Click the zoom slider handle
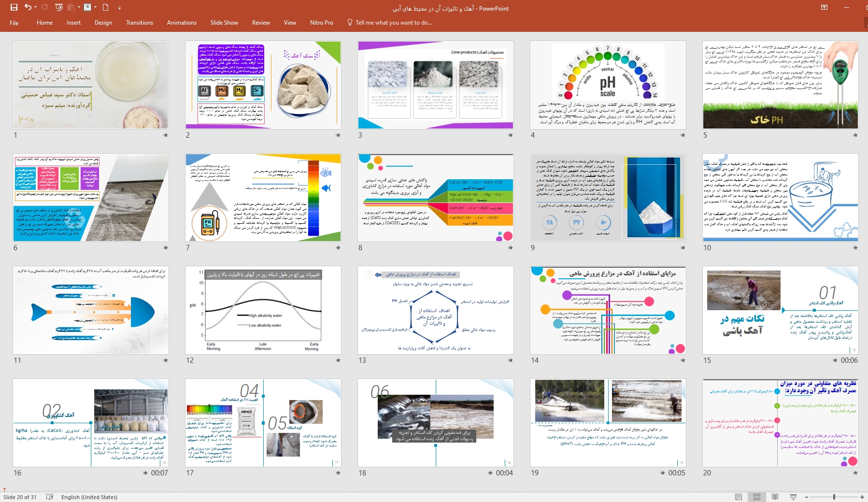 (834, 497)
